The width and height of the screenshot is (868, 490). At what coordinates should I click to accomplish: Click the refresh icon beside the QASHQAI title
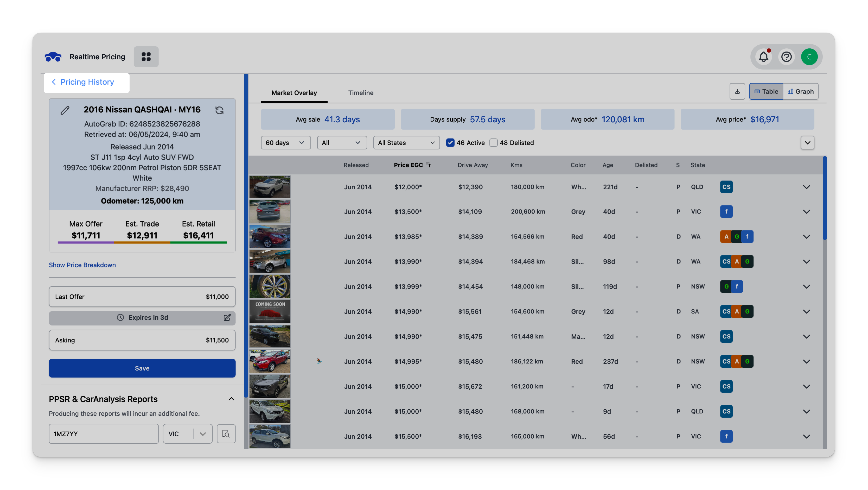219,110
